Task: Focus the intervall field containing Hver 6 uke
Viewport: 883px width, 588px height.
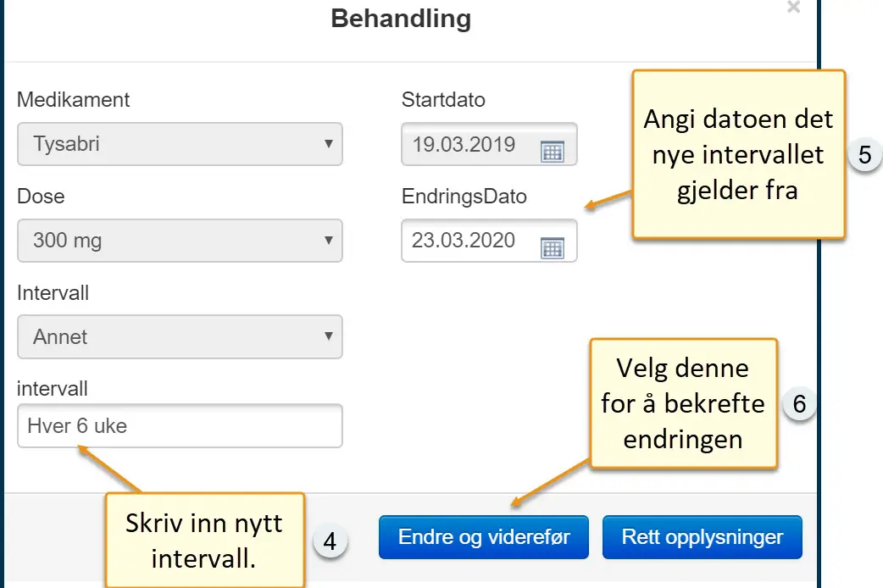Action: pos(180,425)
